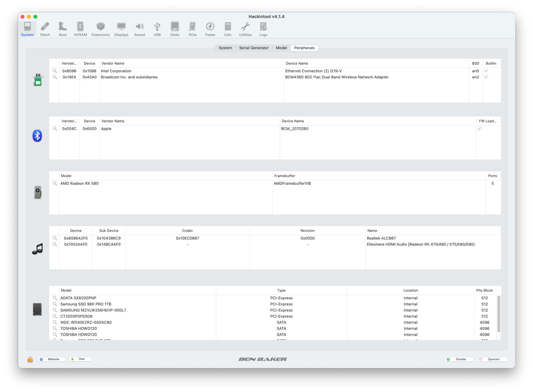Toggle Builtin checkbox for en2 wireless
Viewport: 533px width, 392px height.
click(x=486, y=77)
